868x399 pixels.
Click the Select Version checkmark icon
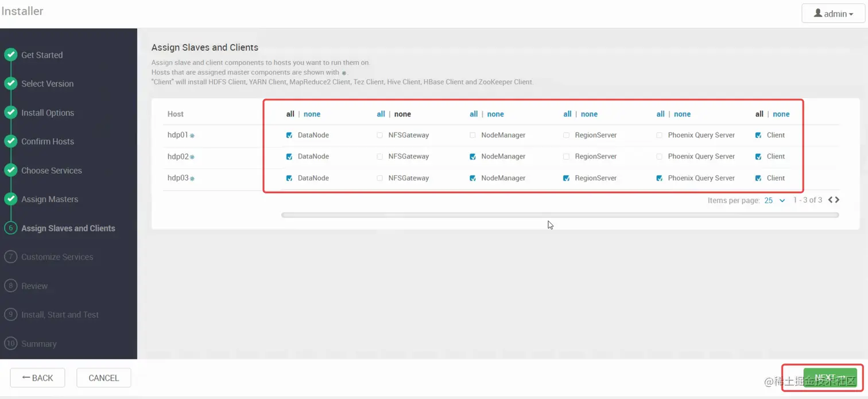click(x=11, y=84)
